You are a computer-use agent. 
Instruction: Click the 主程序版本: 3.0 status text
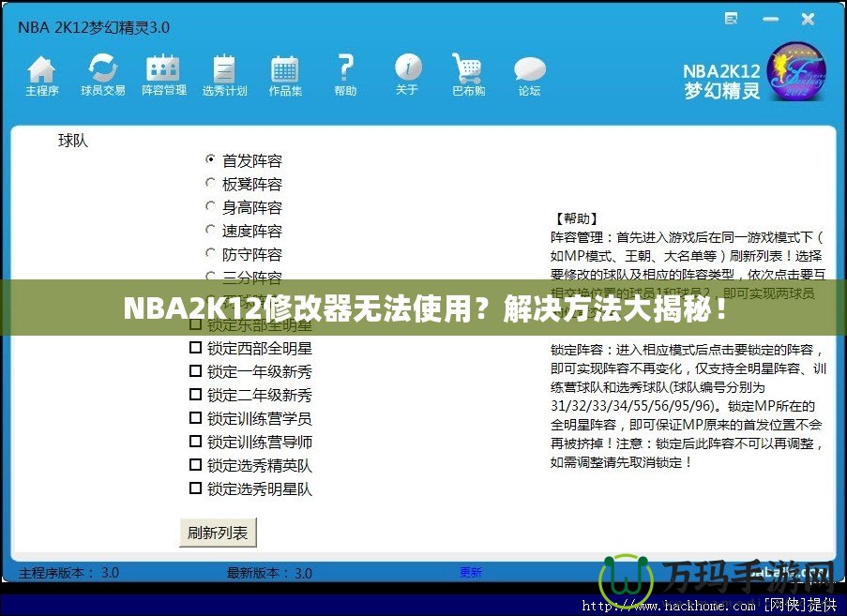click(68, 573)
